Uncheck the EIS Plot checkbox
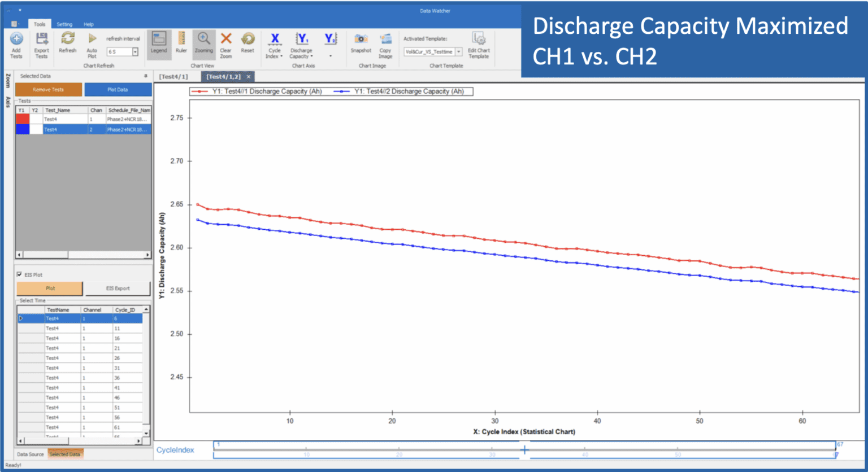The width and height of the screenshot is (868, 472). 20,275
